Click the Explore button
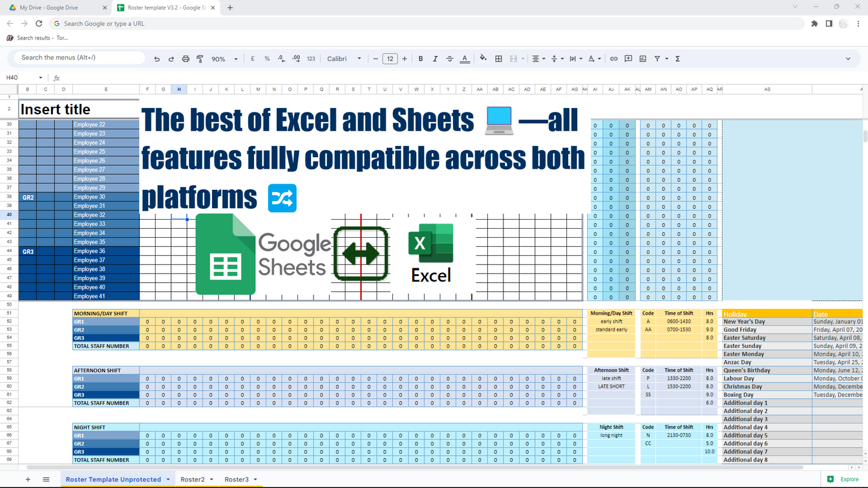 [843, 479]
